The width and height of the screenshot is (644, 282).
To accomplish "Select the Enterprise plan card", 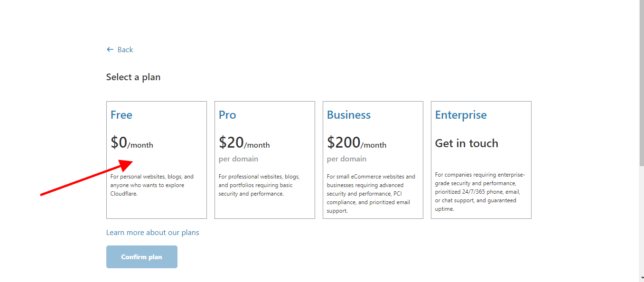I will pyautogui.click(x=481, y=160).
